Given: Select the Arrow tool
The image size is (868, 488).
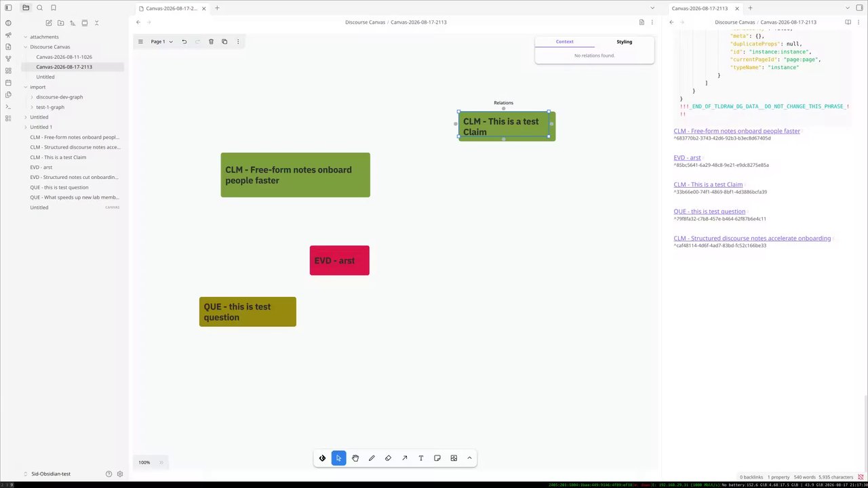Looking at the screenshot, I should pyautogui.click(x=405, y=458).
